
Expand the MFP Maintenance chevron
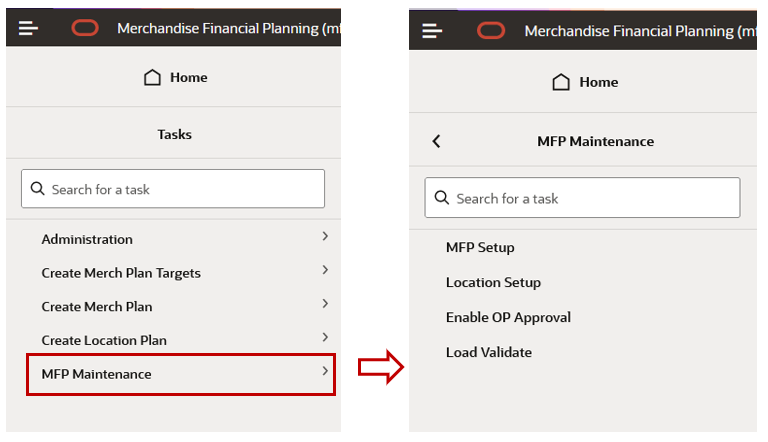[325, 371]
